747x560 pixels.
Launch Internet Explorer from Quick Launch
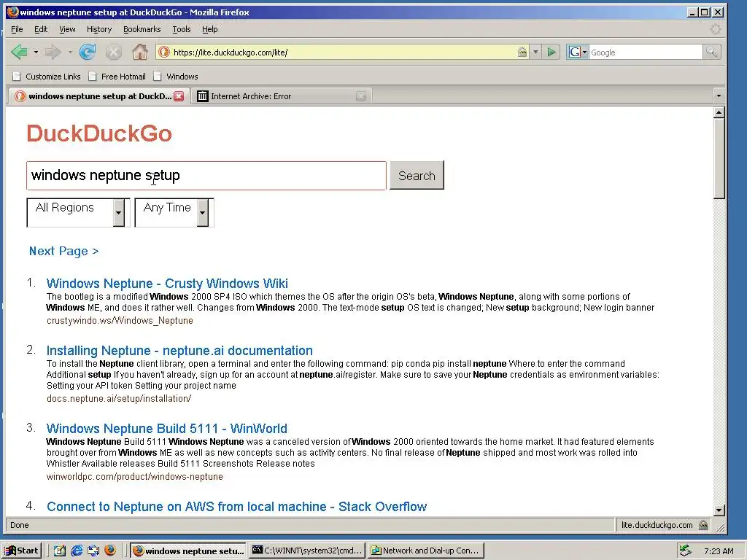(76, 551)
